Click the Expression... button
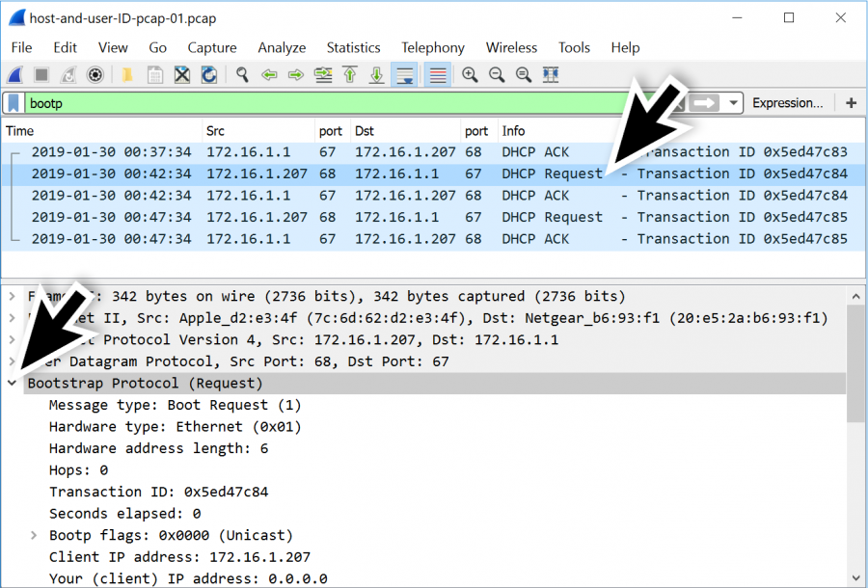The width and height of the screenshot is (868, 588). [789, 101]
